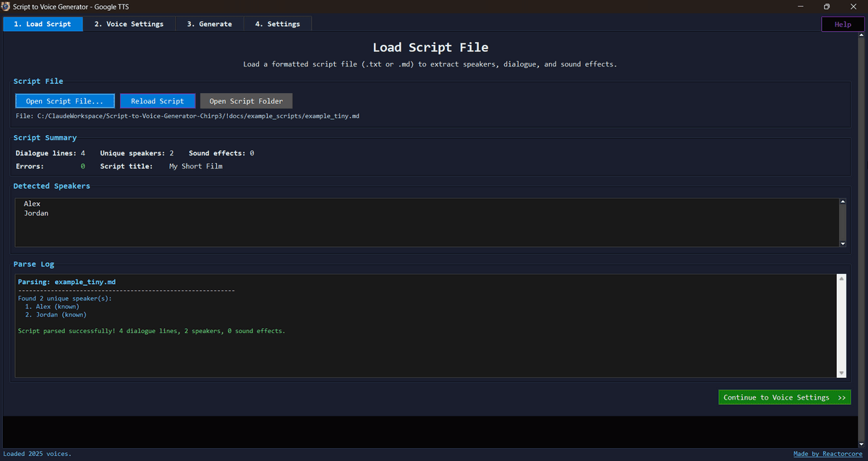Viewport: 868px width, 461px height.
Task: Open the Settings tab
Action: (x=277, y=24)
